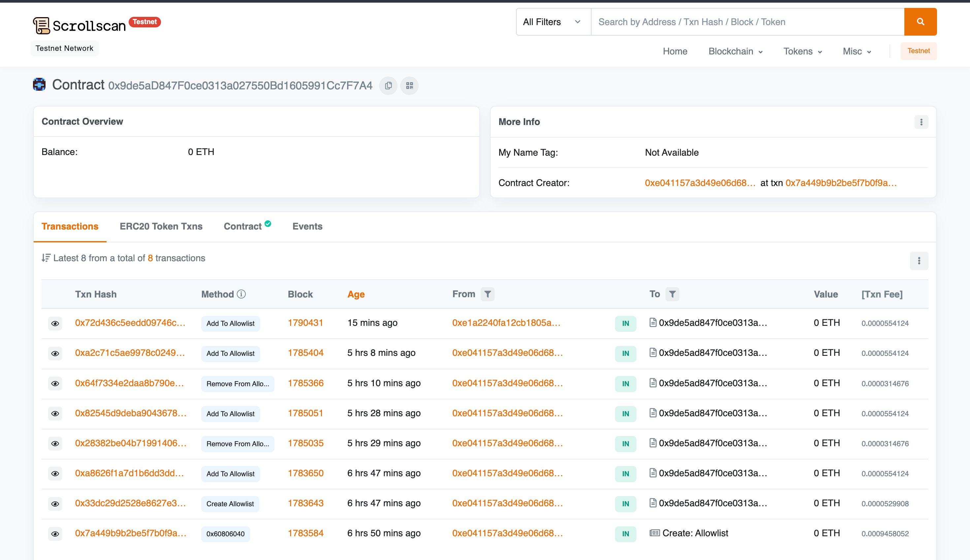Switch to ERC20 Token Txns tab
Viewport: 970px width, 560px height.
pyautogui.click(x=161, y=227)
